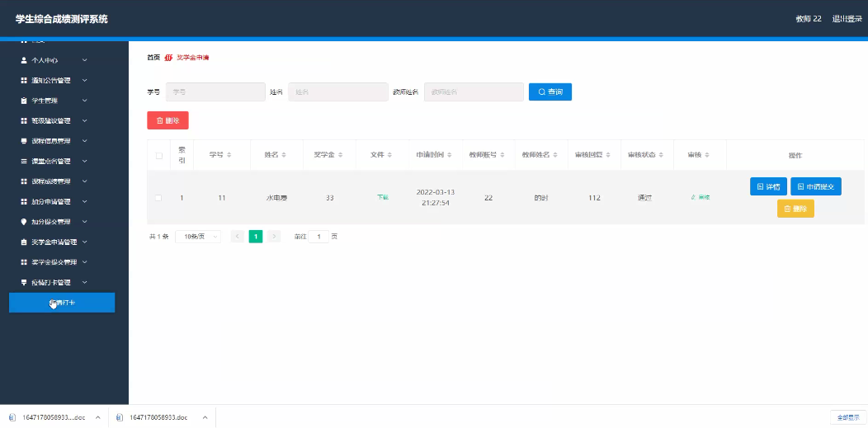Click the monitor icon beside 课程信息管理
868x428 pixels.
tap(23, 141)
